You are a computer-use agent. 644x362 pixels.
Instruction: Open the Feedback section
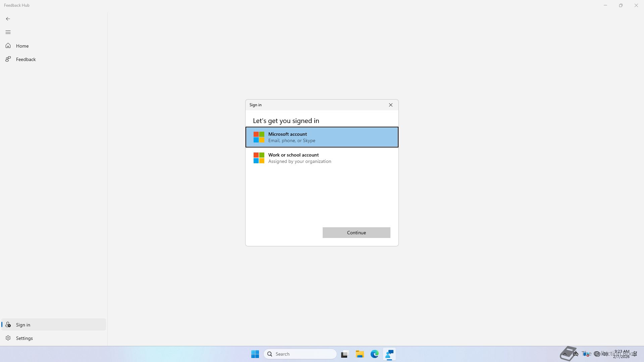[25, 59]
